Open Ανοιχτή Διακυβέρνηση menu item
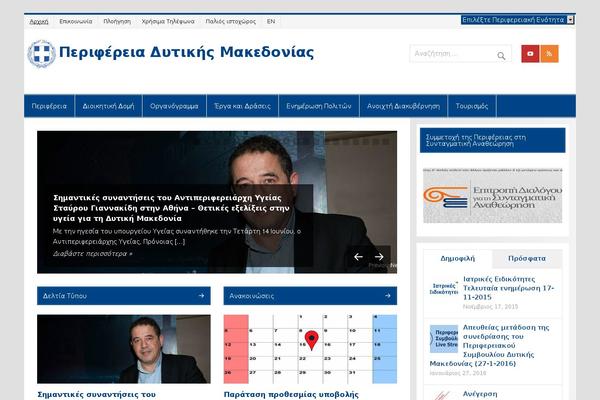The width and height of the screenshot is (600, 400). pos(403,106)
